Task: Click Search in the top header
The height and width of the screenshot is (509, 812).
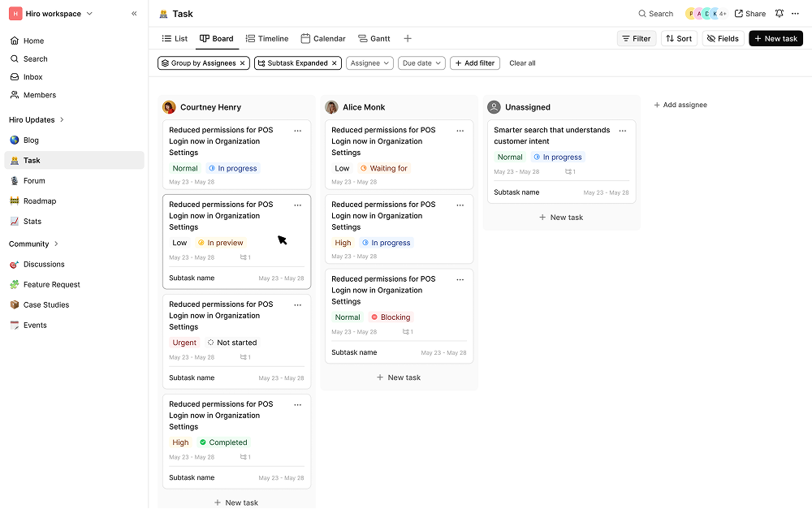Action: click(655, 14)
